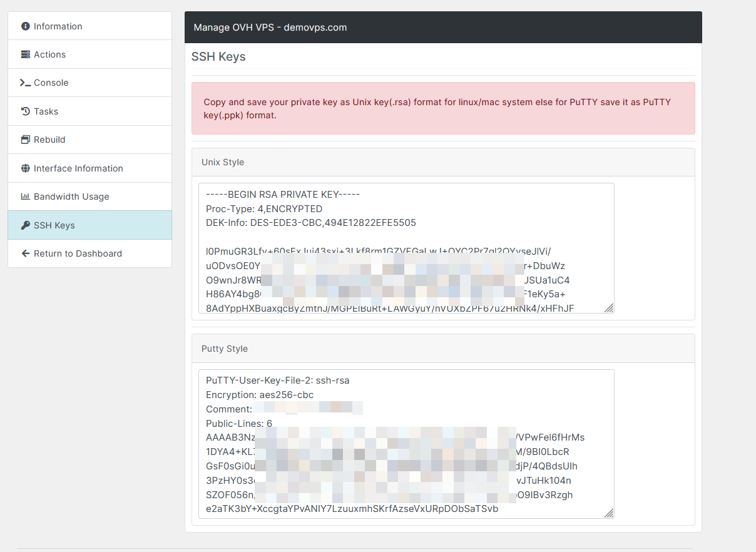Click the '-----BEGIN RSA PRIVATE KEY-----' line

[283, 195]
